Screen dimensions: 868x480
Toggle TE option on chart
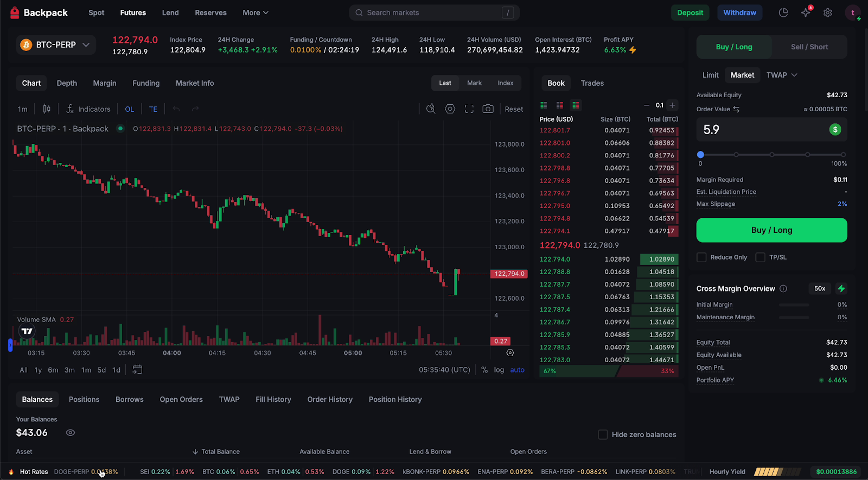(153, 109)
